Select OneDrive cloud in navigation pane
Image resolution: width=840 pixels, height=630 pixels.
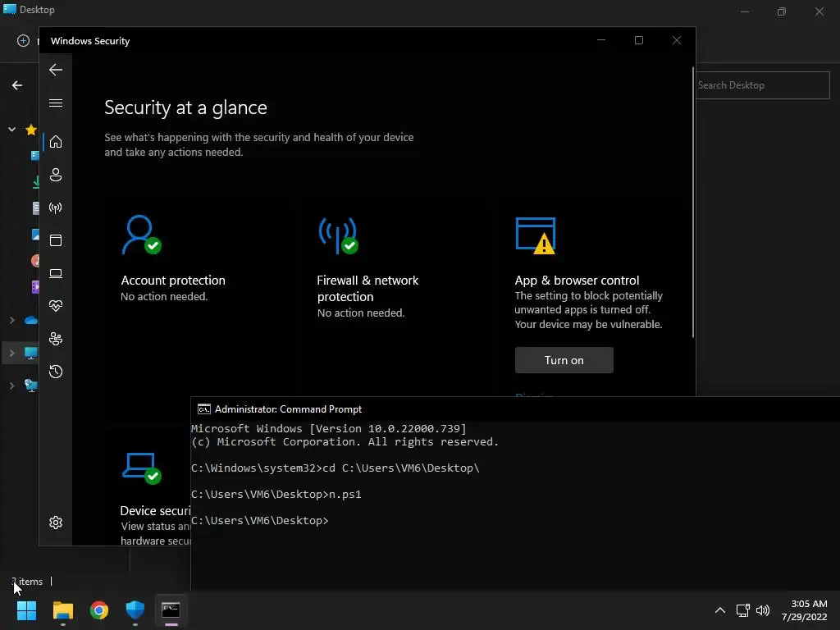pyautogui.click(x=31, y=321)
